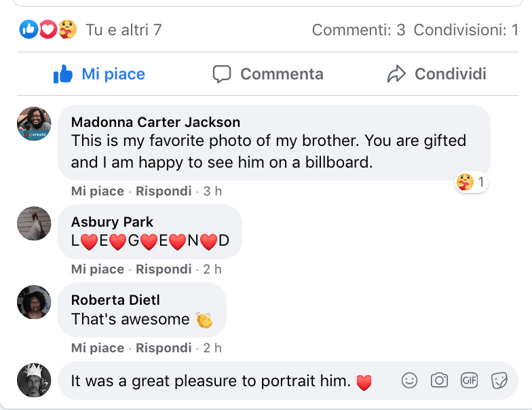Image resolution: width=532 pixels, height=410 pixels.
Task: Open the GIF picker icon
Action: coord(470,380)
